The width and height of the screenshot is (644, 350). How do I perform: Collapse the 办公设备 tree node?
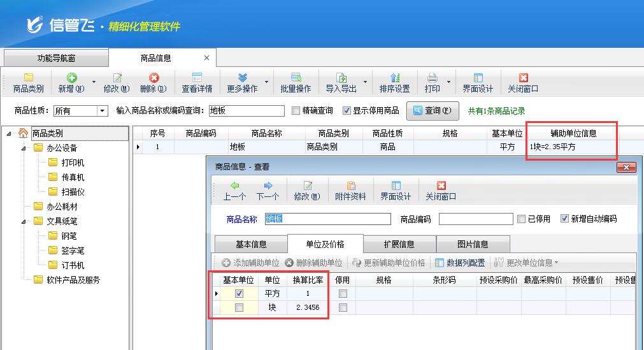24,148
